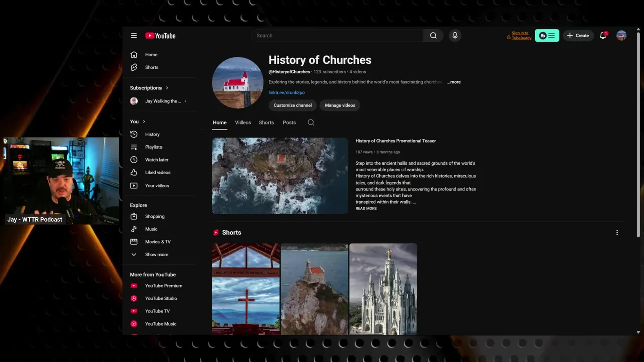Viewport: 644px width, 362px height.
Task: Open YouTube TV
Action: (157, 311)
